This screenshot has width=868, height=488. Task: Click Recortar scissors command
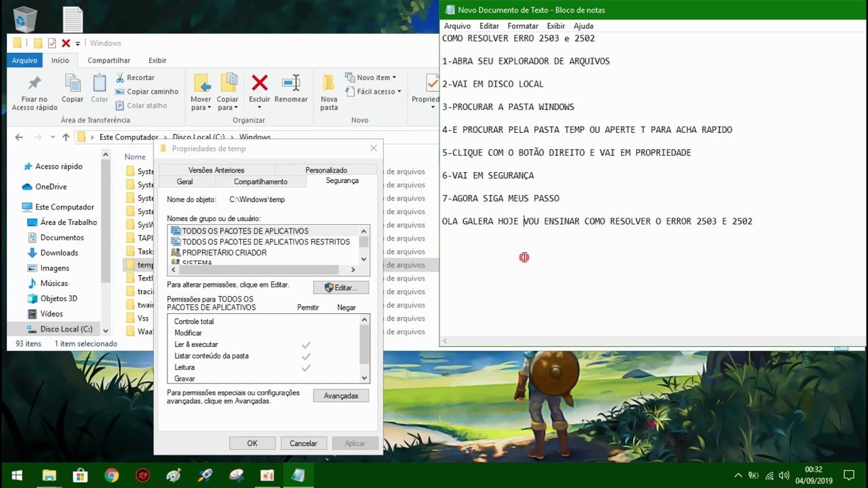tap(135, 77)
